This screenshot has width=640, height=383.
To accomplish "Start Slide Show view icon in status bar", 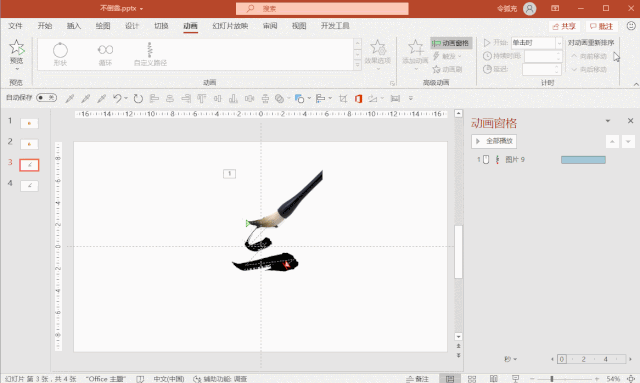I will coord(516,379).
